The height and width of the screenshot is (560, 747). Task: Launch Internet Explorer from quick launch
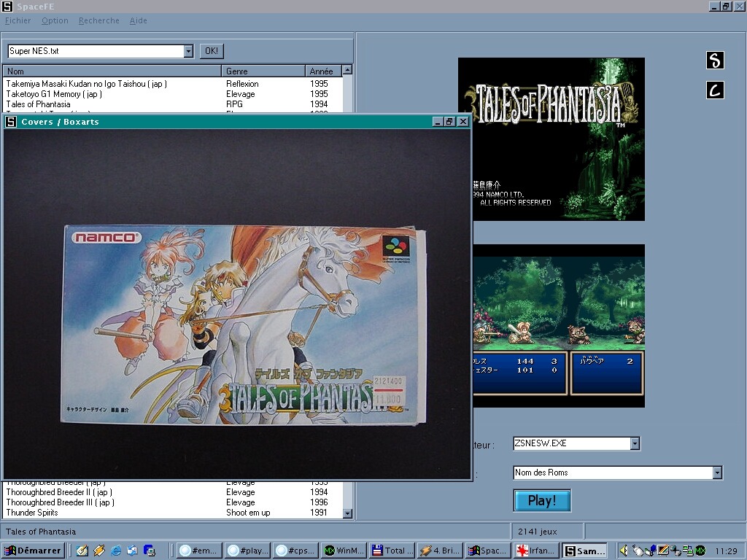[116, 551]
